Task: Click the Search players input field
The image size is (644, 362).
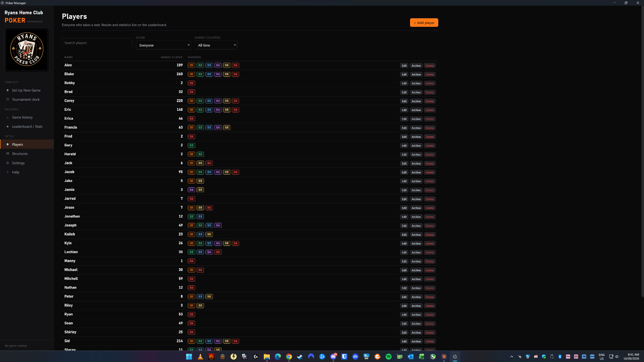Action: coord(97,43)
